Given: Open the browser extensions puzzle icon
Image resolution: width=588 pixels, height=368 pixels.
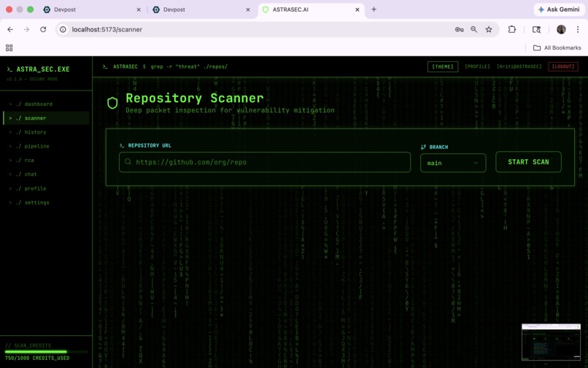Looking at the screenshot, I should (x=512, y=29).
